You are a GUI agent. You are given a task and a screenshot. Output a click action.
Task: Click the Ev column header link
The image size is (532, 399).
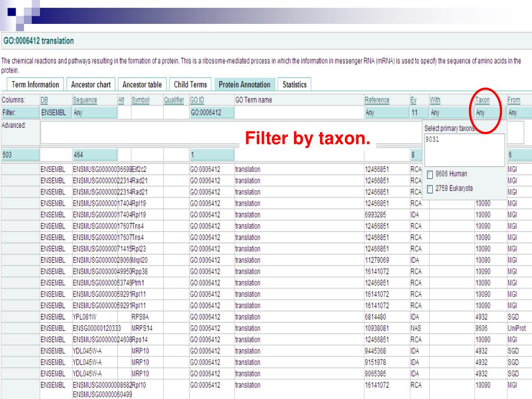(x=413, y=100)
